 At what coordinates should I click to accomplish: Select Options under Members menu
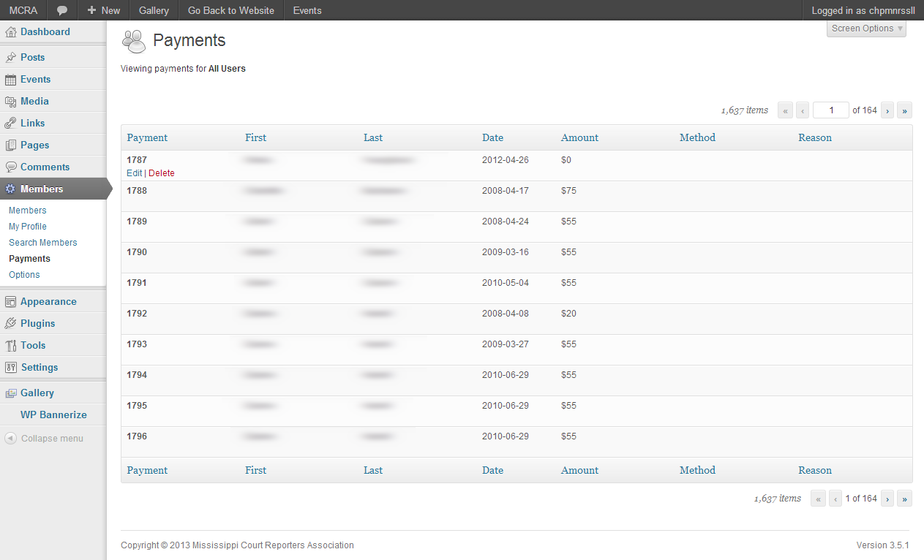click(24, 275)
